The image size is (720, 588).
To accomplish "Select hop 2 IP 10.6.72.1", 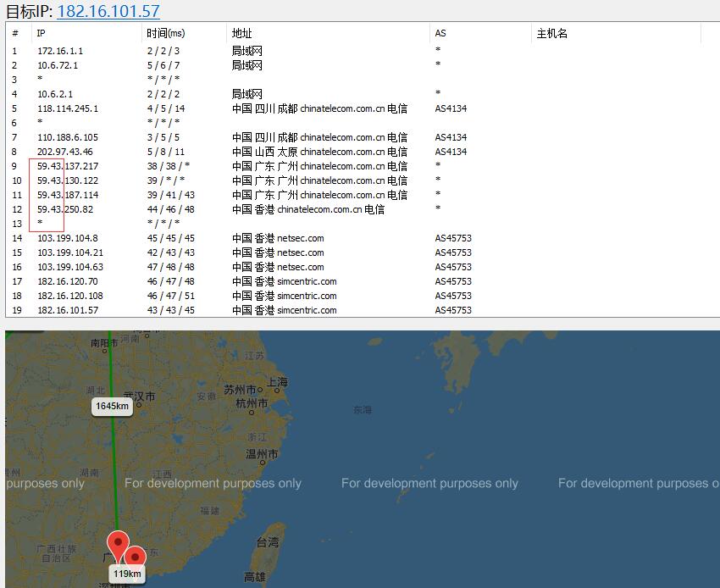I will pos(58,65).
